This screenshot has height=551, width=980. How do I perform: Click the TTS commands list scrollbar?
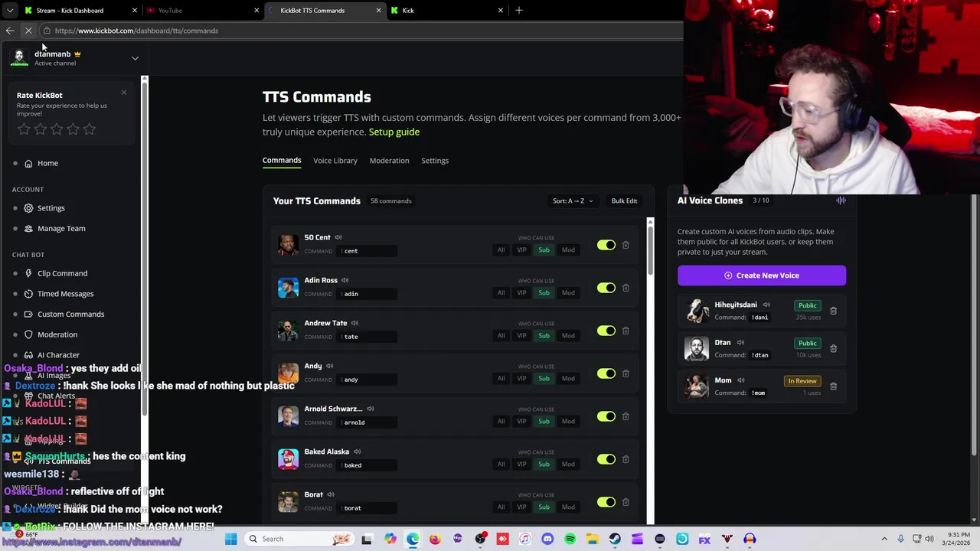(650, 253)
